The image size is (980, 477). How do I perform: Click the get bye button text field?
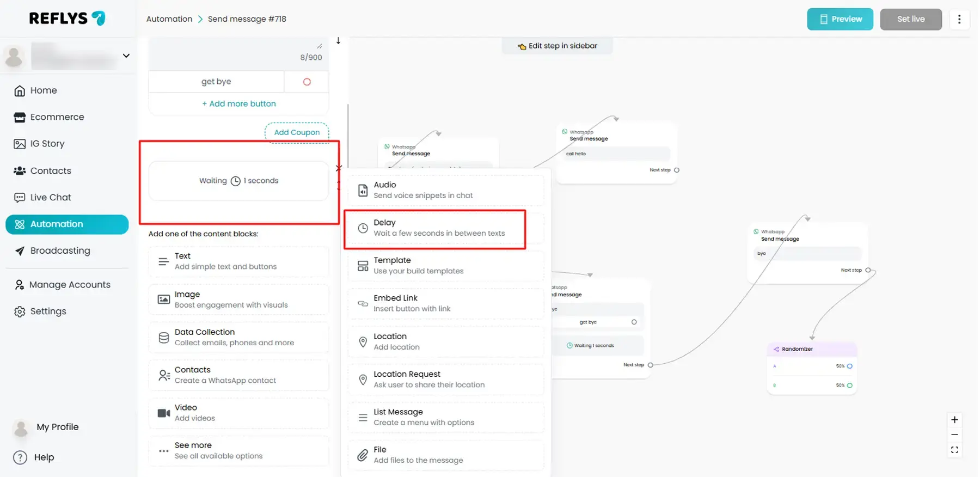pyautogui.click(x=216, y=82)
